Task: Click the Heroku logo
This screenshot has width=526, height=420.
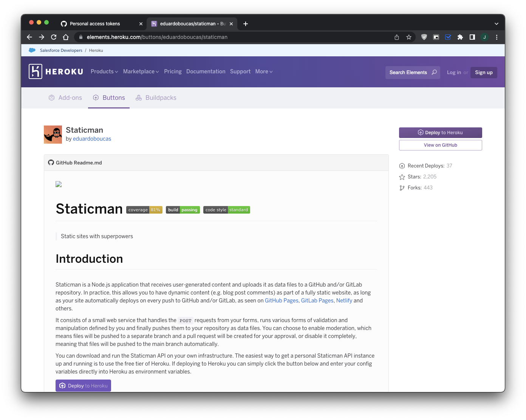Action: pos(56,71)
